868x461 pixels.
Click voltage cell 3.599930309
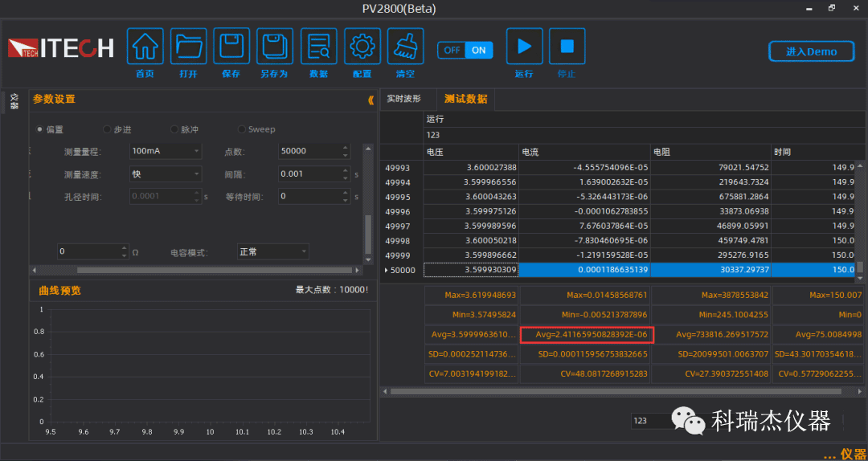click(471, 270)
